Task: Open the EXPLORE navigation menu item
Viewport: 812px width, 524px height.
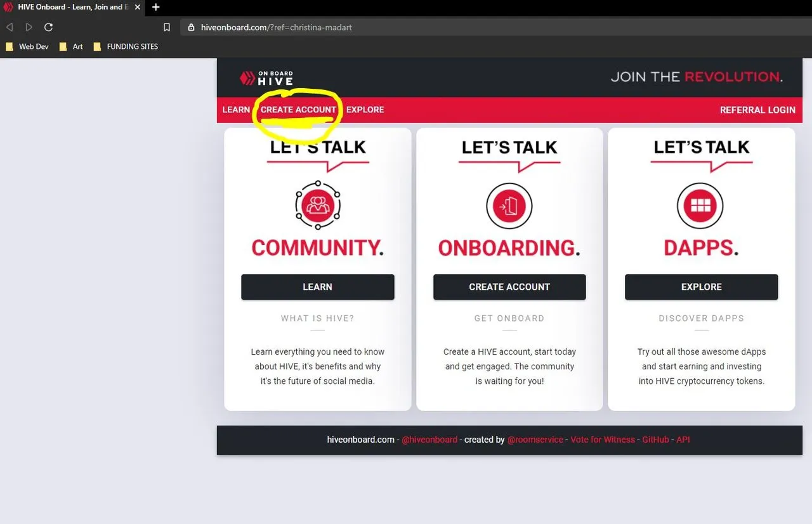Action: [365, 110]
